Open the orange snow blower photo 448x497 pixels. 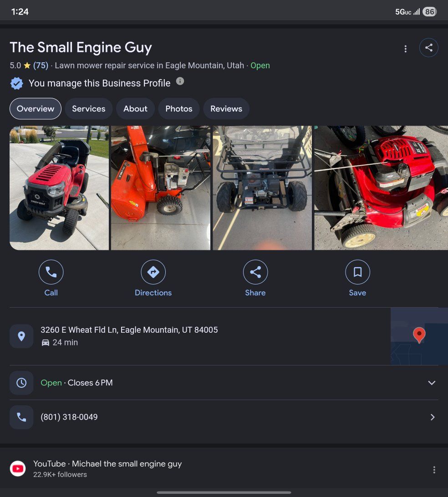click(160, 188)
